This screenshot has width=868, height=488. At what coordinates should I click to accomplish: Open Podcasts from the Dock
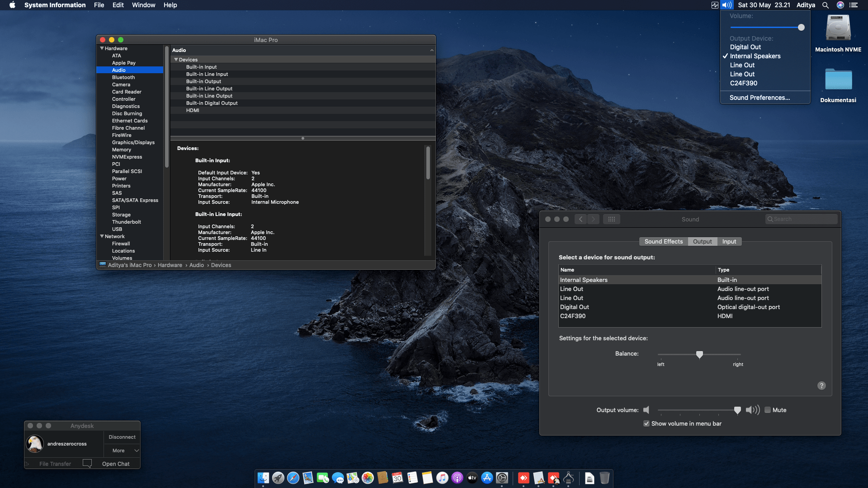457,478
